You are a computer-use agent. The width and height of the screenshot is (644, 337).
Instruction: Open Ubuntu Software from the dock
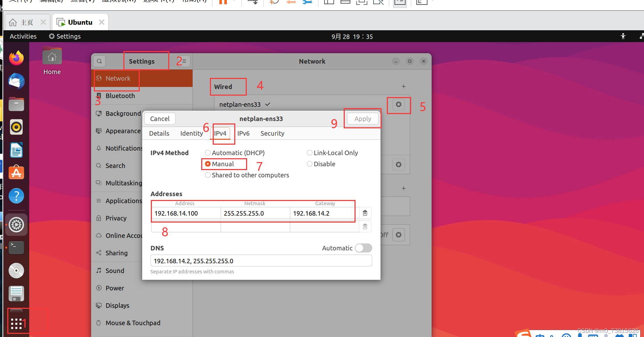click(x=16, y=172)
